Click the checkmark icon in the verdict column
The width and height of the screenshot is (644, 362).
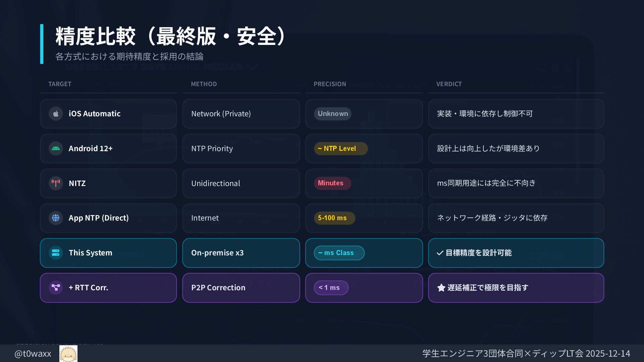440,253
